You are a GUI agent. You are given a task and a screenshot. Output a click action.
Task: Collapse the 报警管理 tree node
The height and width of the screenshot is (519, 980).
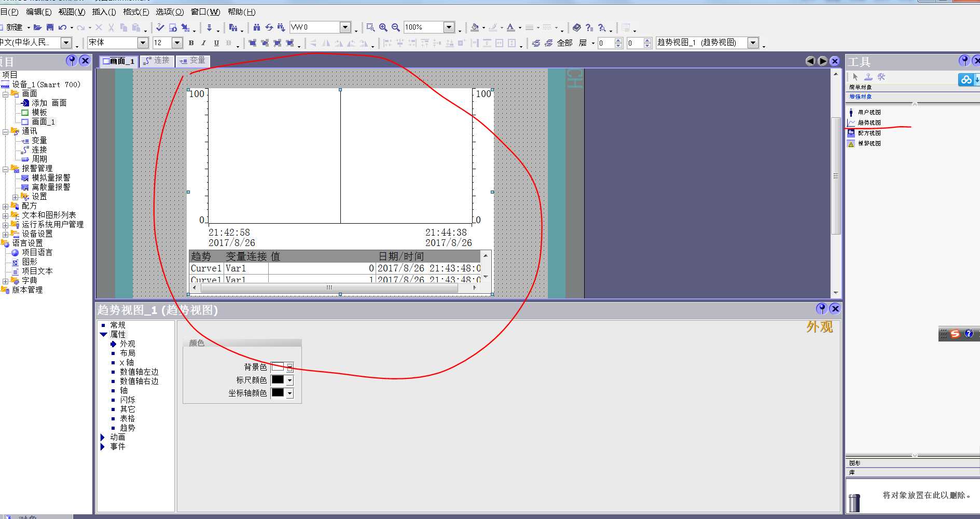(6, 169)
